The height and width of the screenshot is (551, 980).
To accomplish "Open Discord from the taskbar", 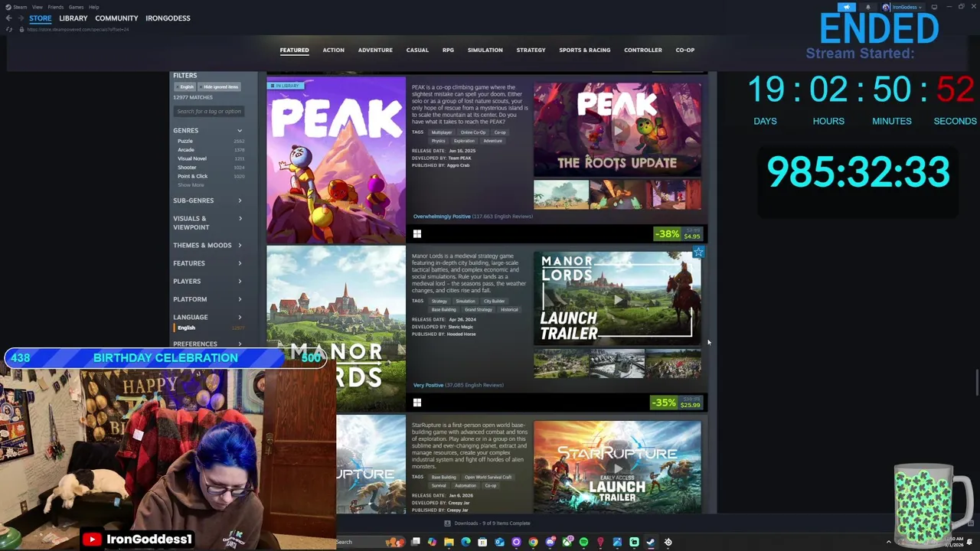I will tap(550, 542).
